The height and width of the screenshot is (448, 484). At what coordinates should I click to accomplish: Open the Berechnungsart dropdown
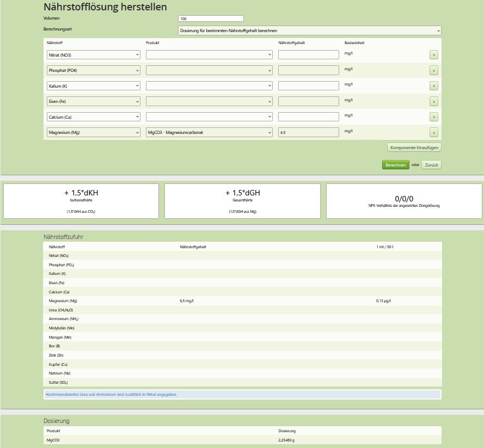[x=309, y=31]
